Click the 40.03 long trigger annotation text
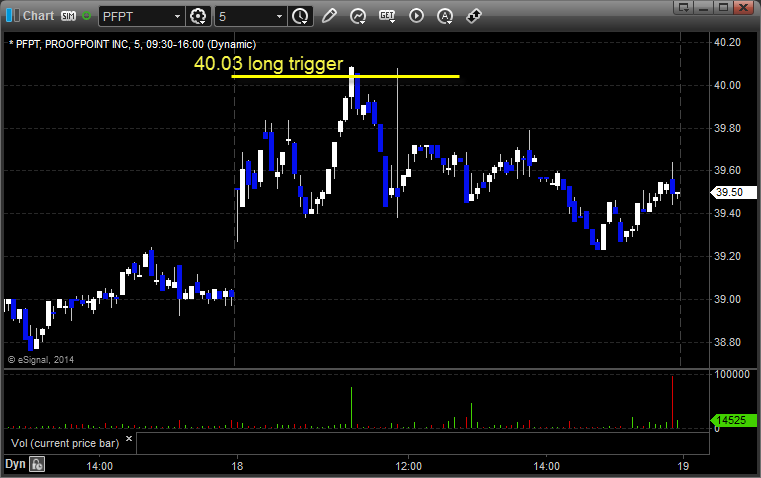 pyautogui.click(x=268, y=64)
